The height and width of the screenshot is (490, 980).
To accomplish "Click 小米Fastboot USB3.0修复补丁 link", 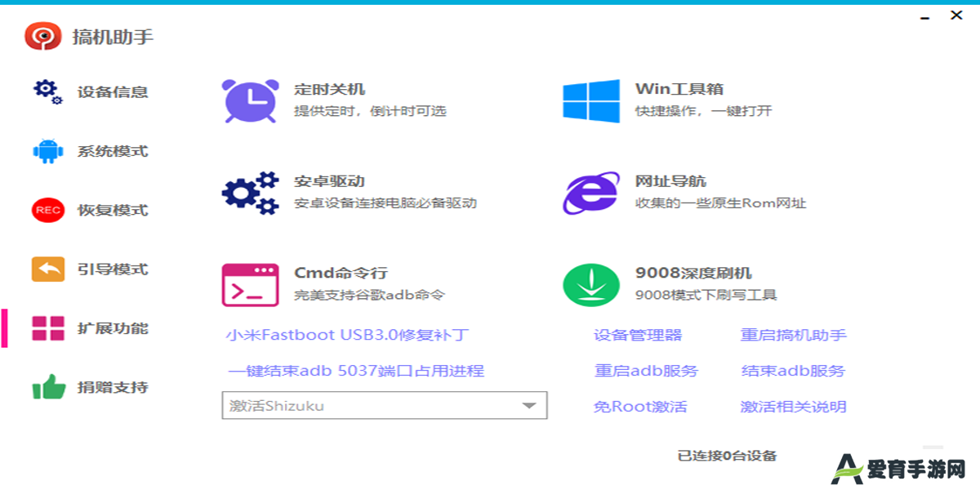I will click(x=348, y=335).
